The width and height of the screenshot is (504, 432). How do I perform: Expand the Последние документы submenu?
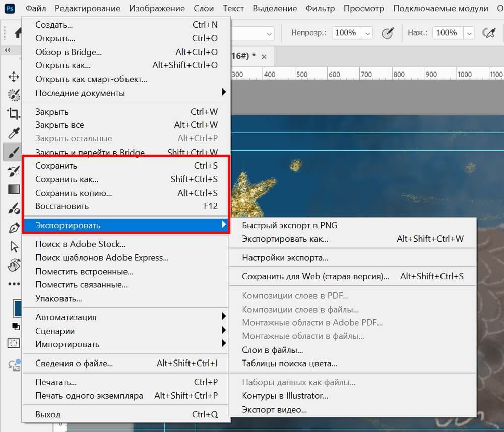pos(224,93)
